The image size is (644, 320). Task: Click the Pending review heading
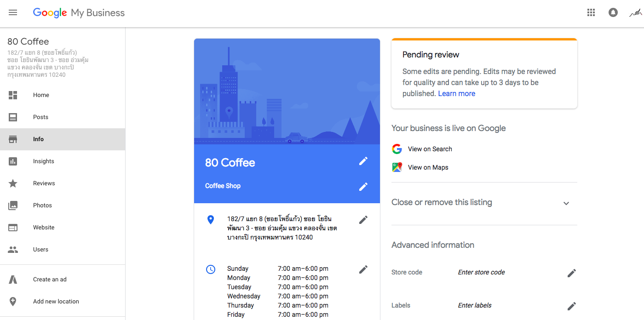point(431,55)
